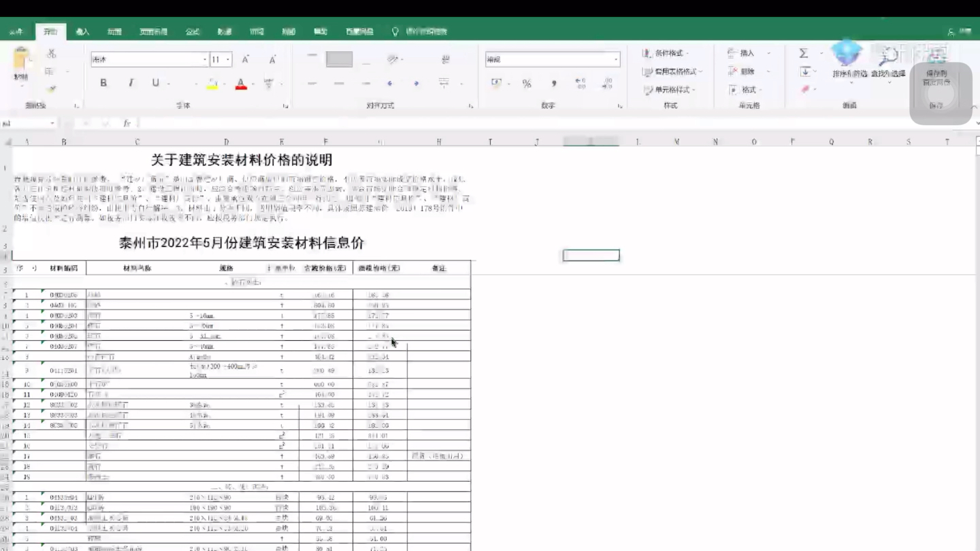The image size is (980, 551).
Task: Expand the merge cells dropdown arrow
Action: coord(461,84)
